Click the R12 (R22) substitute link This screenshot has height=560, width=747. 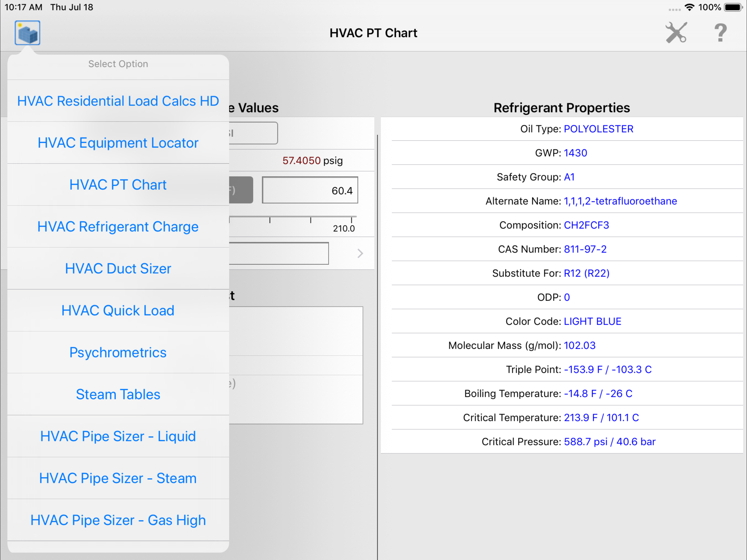click(x=586, y=273)
